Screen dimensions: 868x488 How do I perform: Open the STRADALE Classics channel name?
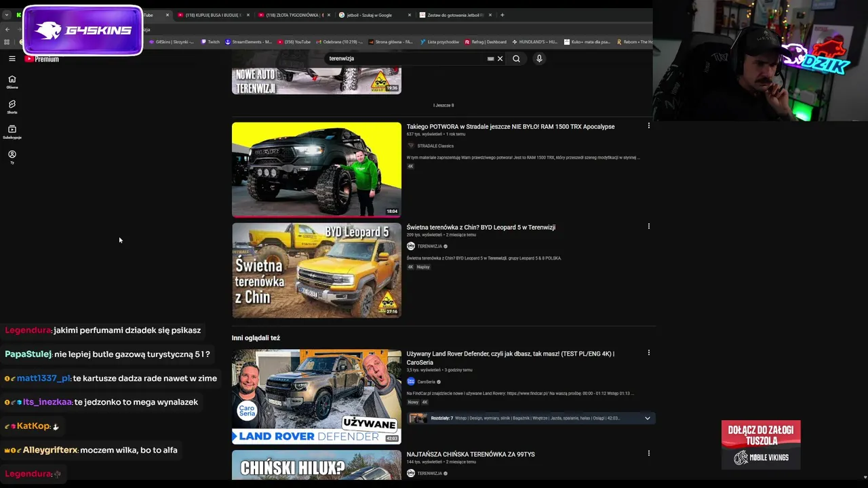tap(435, 146)
